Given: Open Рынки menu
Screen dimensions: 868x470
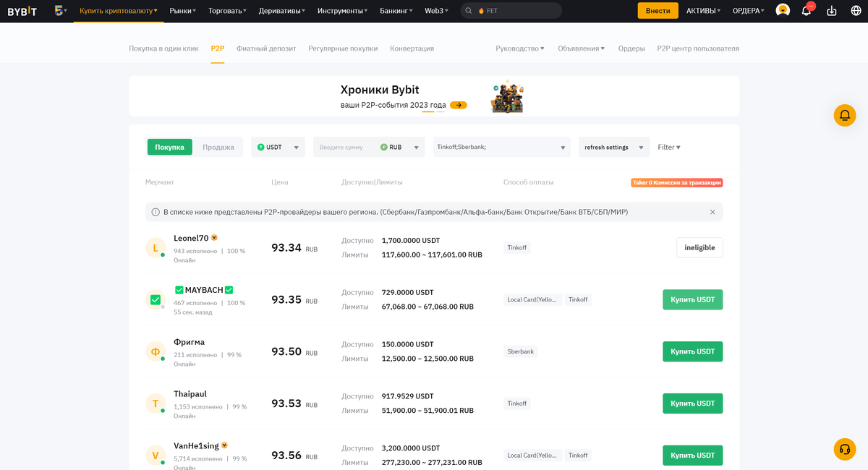Looking at the screenshot, I should 183,11.
